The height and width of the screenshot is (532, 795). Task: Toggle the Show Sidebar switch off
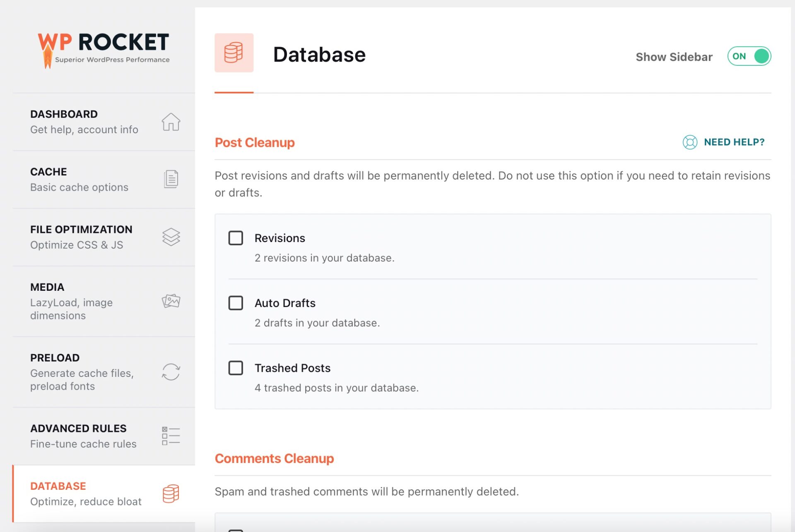coord(749,56)
